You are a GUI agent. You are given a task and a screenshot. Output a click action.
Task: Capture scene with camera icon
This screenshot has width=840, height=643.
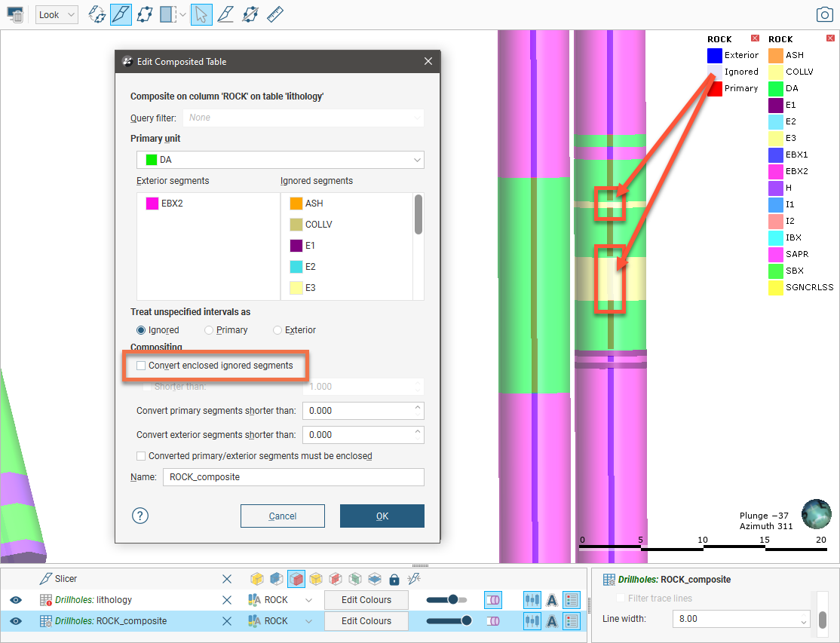(824, 14)
